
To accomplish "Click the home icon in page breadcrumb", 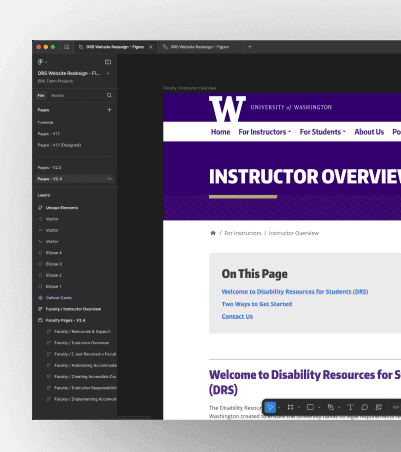I will tap(213, 233).
